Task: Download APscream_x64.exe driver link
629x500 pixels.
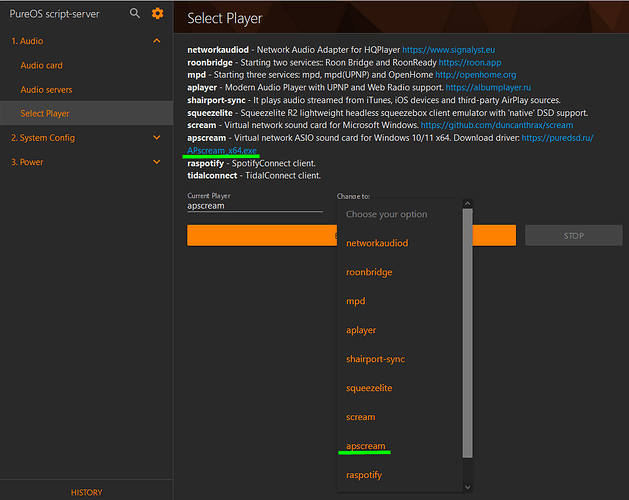Action: click(x=222, y=150)
